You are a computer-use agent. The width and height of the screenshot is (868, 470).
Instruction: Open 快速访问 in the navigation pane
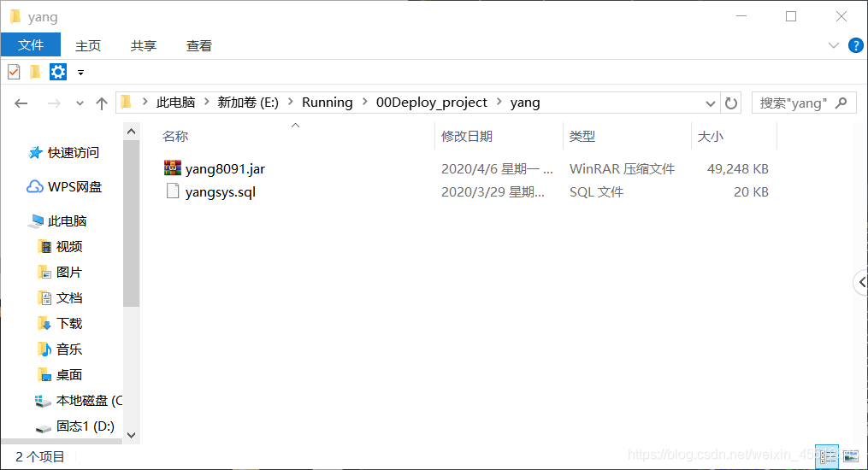click(73, 153)
